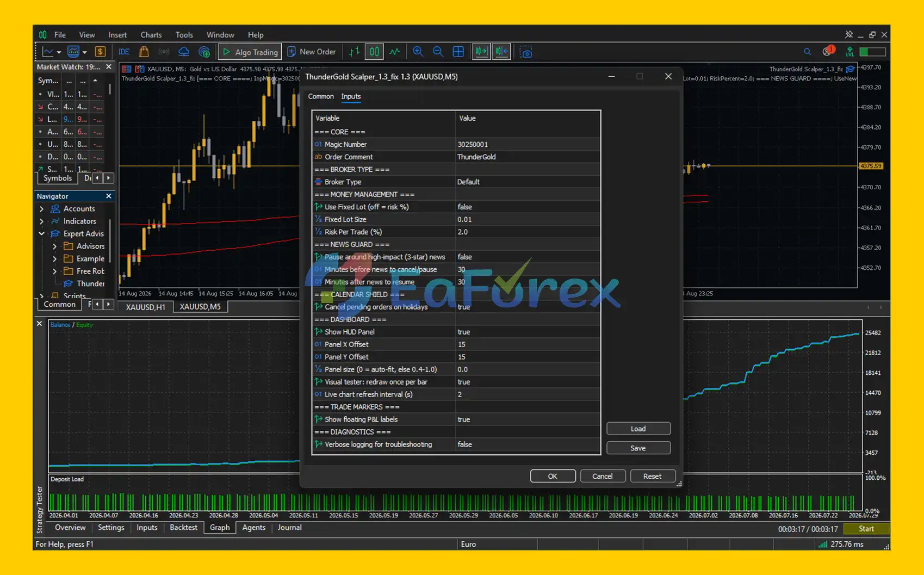Screen dimensions: 924x575
Task: Toggle chart auto-scroll to end icon
Action: click(481, 52)
